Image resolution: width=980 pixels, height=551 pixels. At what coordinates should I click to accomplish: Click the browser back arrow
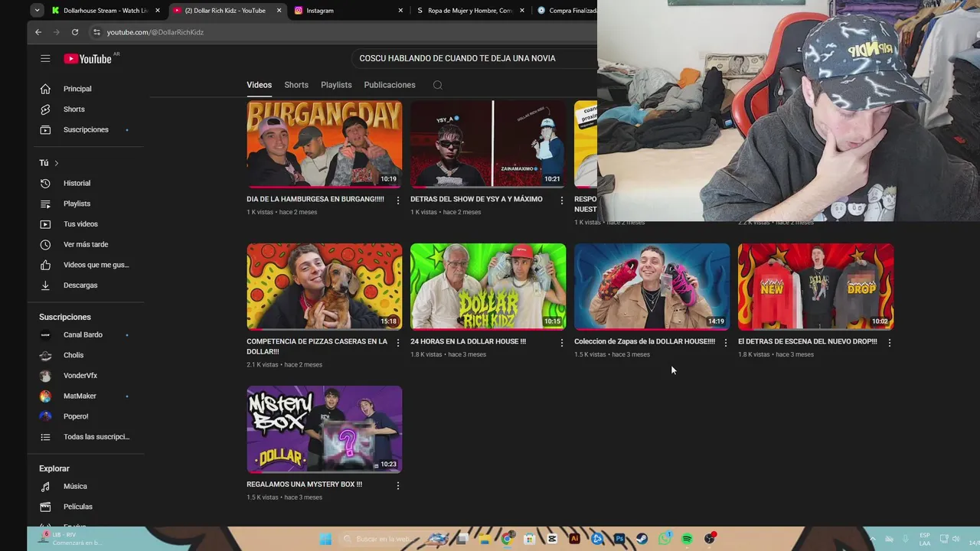point(38,32)
